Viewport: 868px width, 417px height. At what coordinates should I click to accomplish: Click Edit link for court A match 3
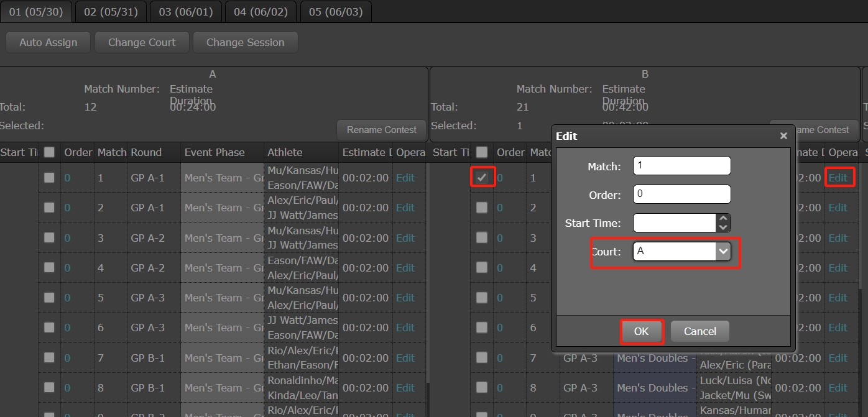coord(405,238)
